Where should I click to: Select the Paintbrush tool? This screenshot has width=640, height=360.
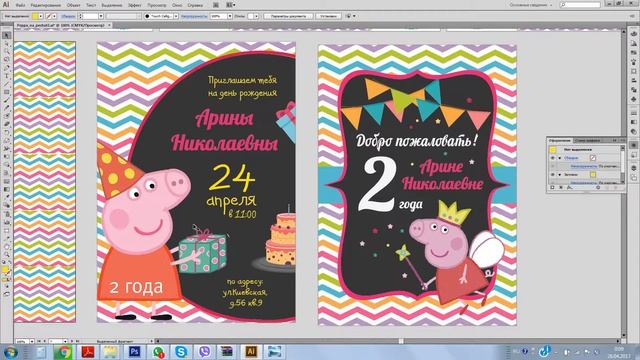(x=7, y=100)
